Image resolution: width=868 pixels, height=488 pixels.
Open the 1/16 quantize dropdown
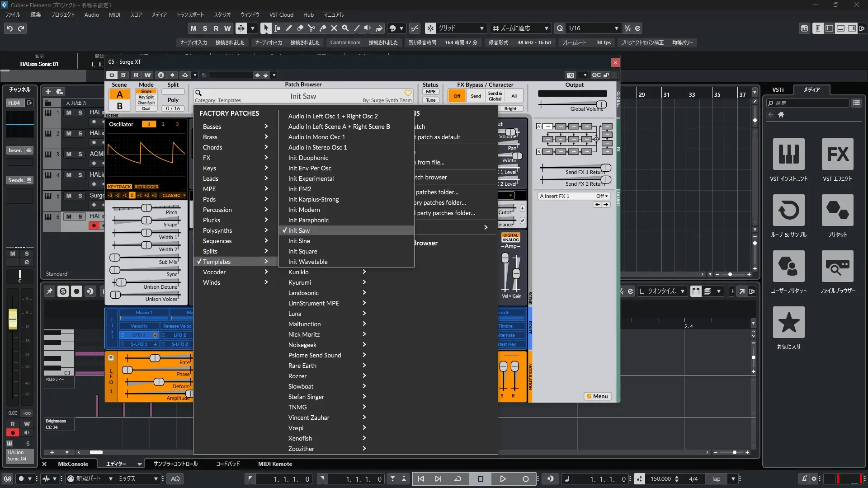pos(616,28)
